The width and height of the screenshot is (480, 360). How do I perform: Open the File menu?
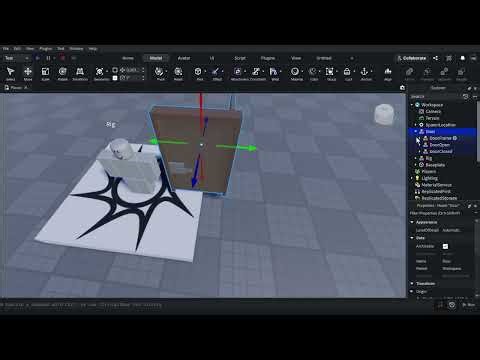tap(6, 49)
